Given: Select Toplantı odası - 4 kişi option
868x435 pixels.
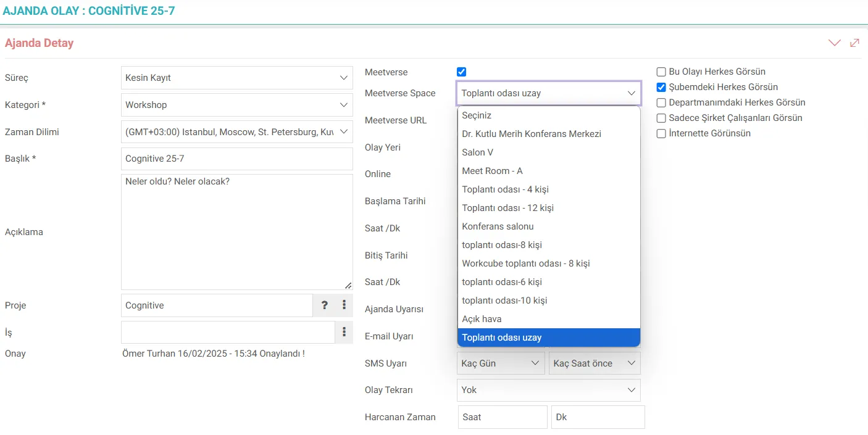Looking at the screenshot, I should (x=549, y=189).
